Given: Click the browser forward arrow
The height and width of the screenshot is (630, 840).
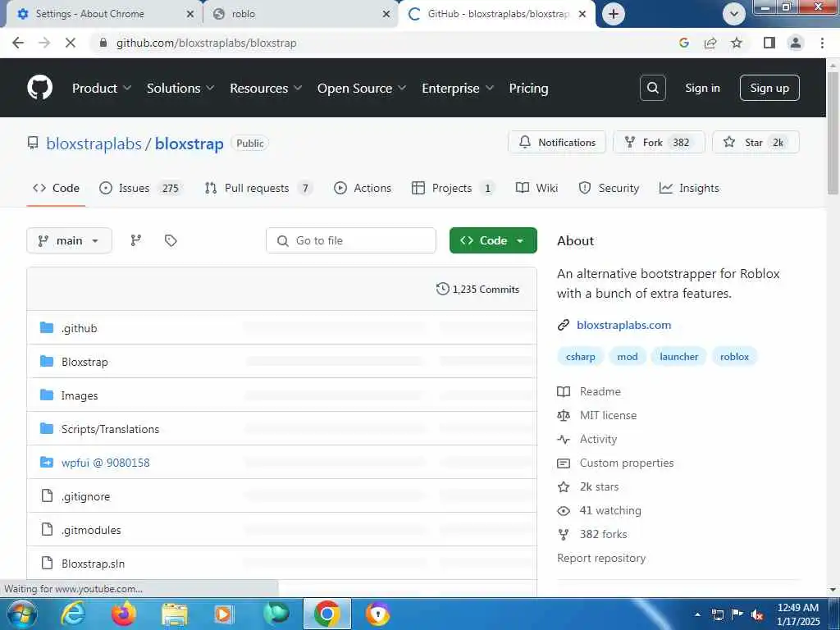Looking at the screenshot, I should (44, 43).
